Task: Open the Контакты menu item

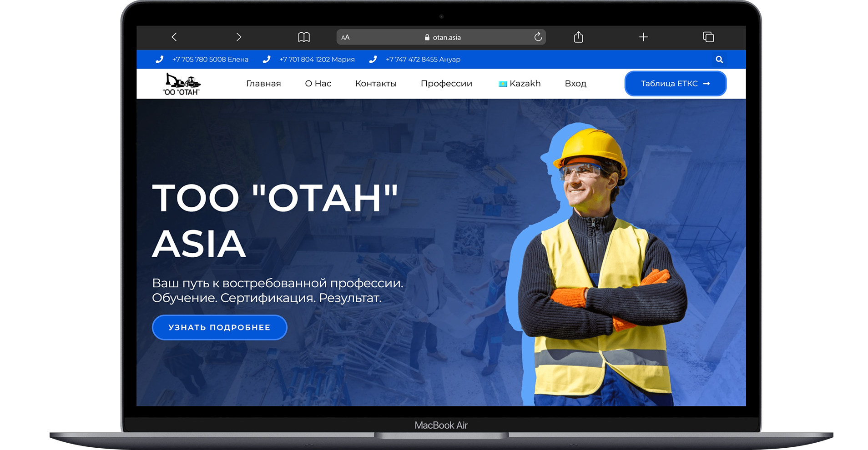Action: point(376,84)
